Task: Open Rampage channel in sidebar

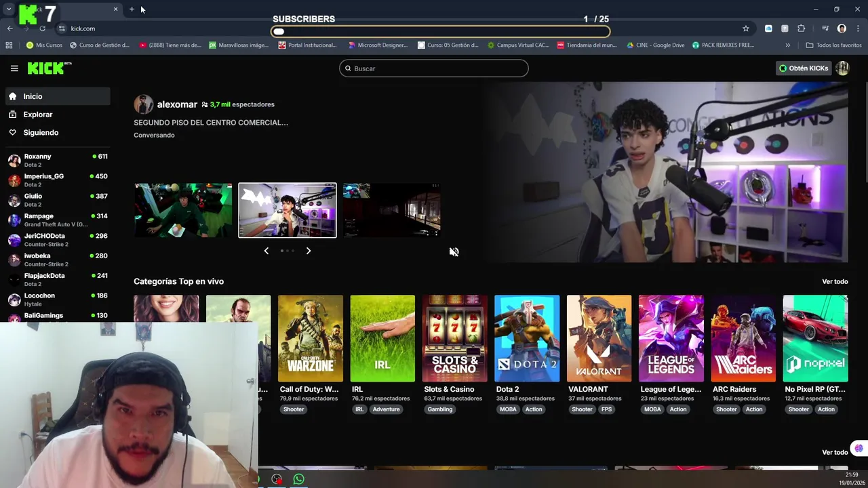Action: point(58,220)
